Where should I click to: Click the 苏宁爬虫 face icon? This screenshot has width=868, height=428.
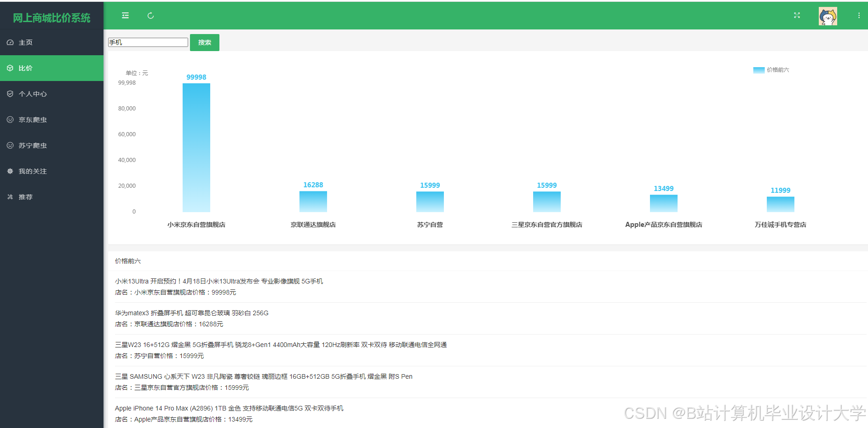[x=10, y=145]
